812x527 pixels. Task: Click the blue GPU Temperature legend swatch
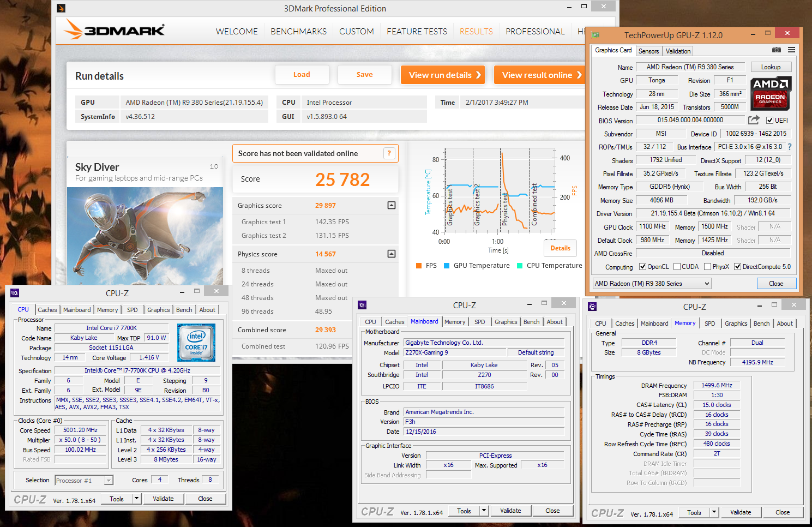447,266
